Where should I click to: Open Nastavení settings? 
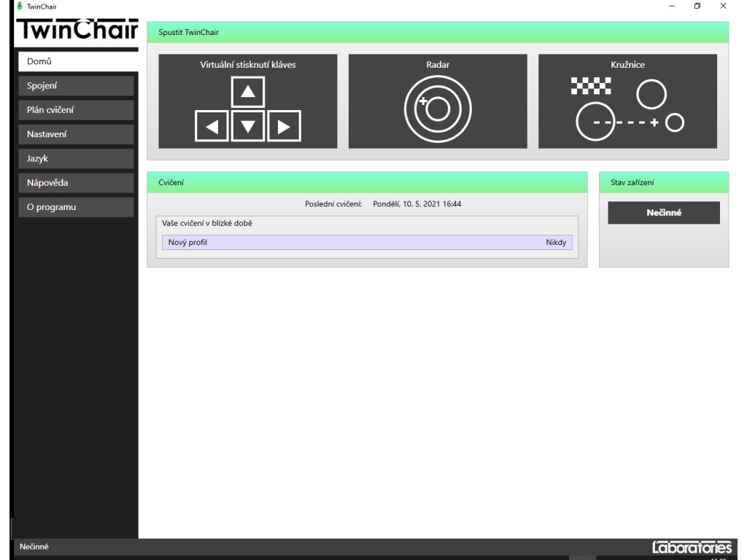click(76, 134)
